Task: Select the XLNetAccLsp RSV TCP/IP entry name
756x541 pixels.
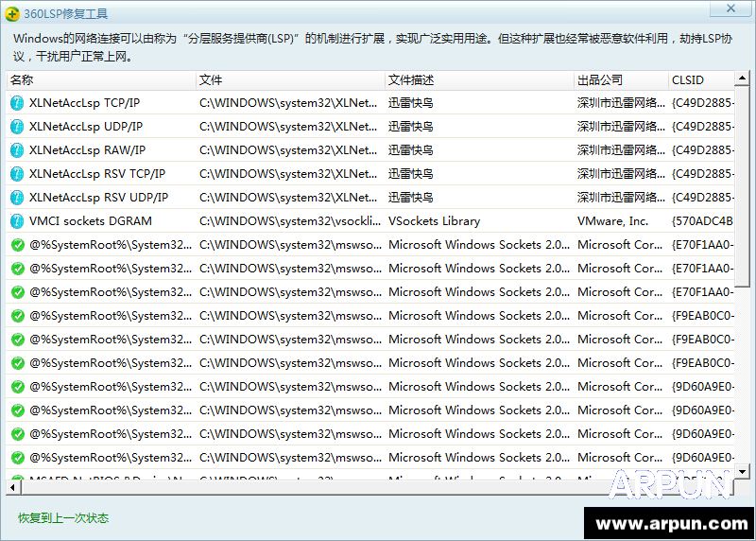Action: tap(97, 174)
